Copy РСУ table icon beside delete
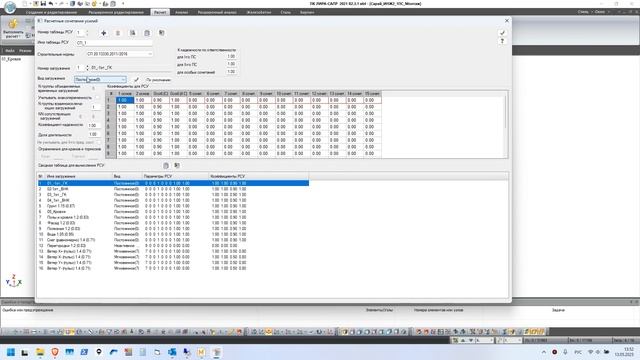Image resolution: width=640 pixels, height=360 pixels. coord(133,33)
